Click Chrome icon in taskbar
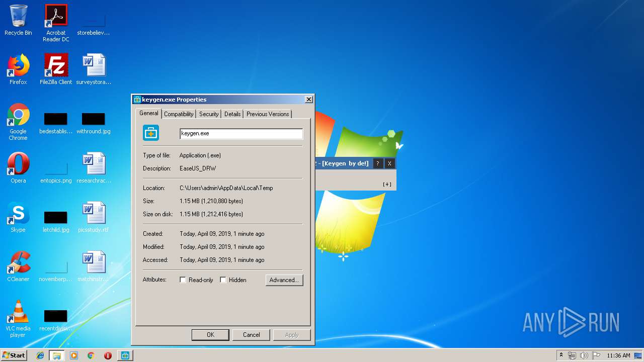Screen dimensions: 644x362 pos(91,355)
